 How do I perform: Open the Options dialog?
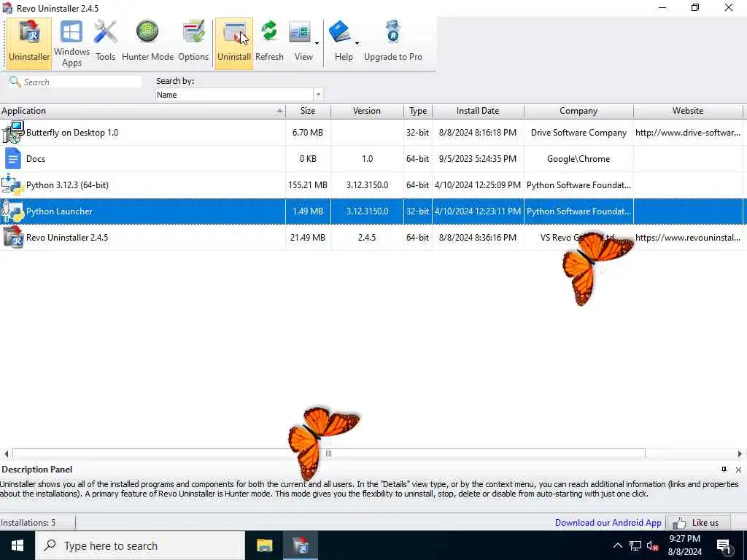193,43
